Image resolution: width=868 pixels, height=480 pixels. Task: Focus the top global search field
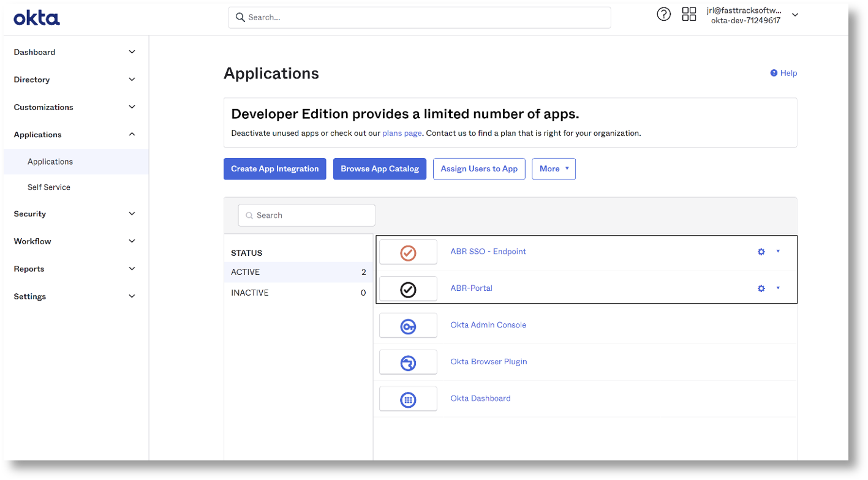click(420, 17)
